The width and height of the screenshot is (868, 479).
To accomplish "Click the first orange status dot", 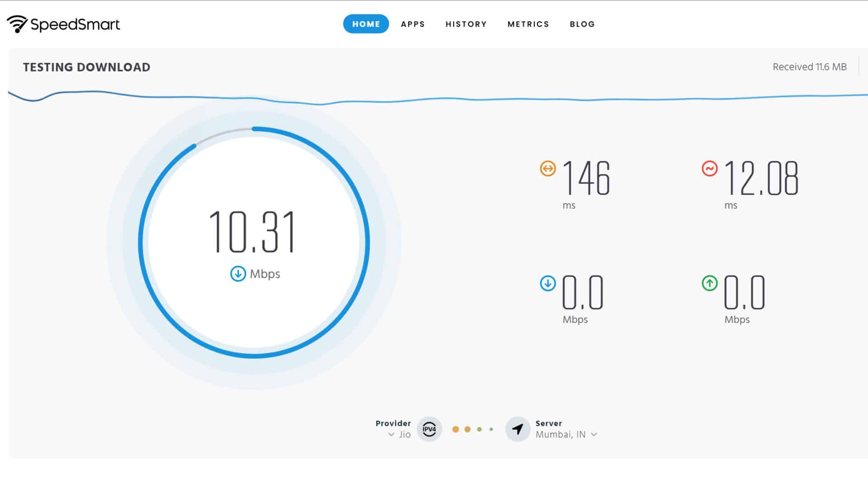I will [455, 429].
